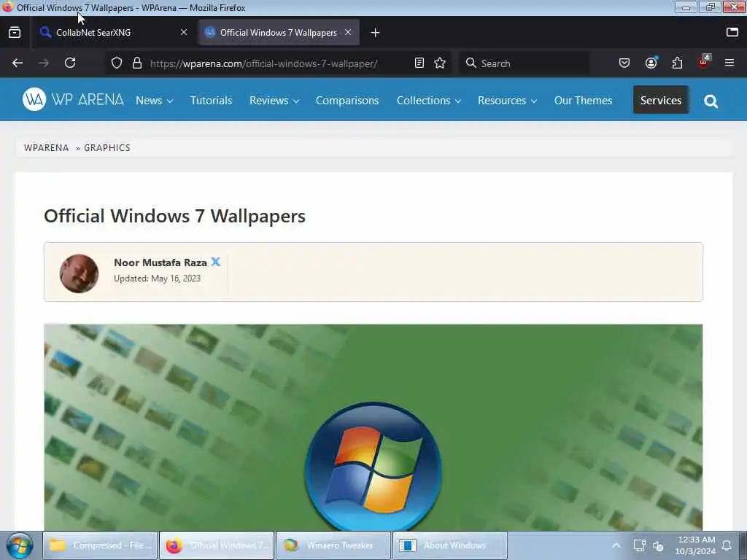Expand the Resources dropdown menu
This screenshot has height=560, width=747.
(508, 101)
